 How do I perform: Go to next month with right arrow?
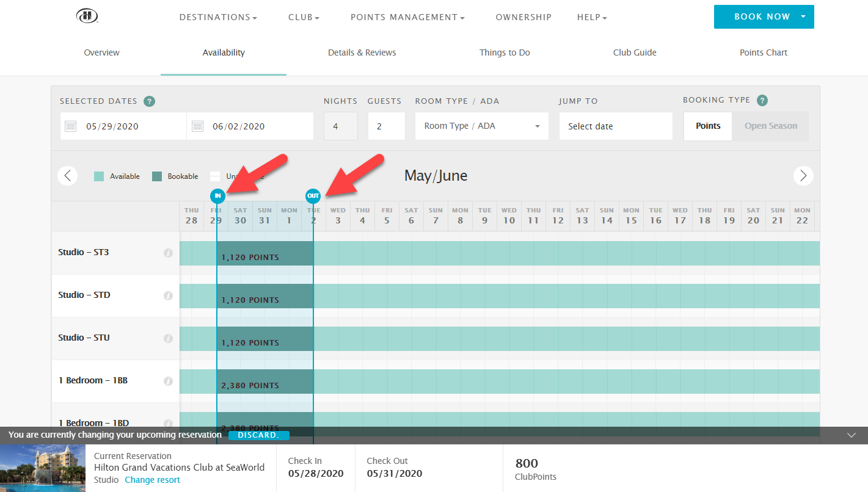pyautogui.click(x=803, y=176)
